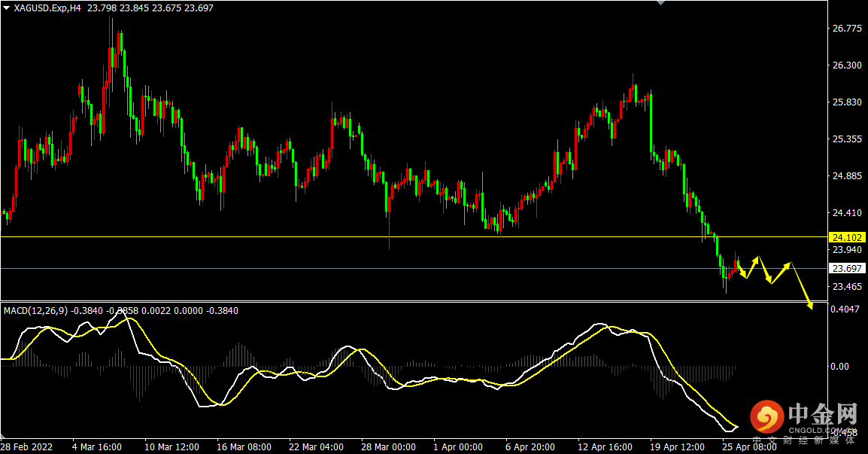The height and width of the screenshot is (454, 868).
Task: Click the 0.00 level on the MACD scale
Action: coord(841,367)
